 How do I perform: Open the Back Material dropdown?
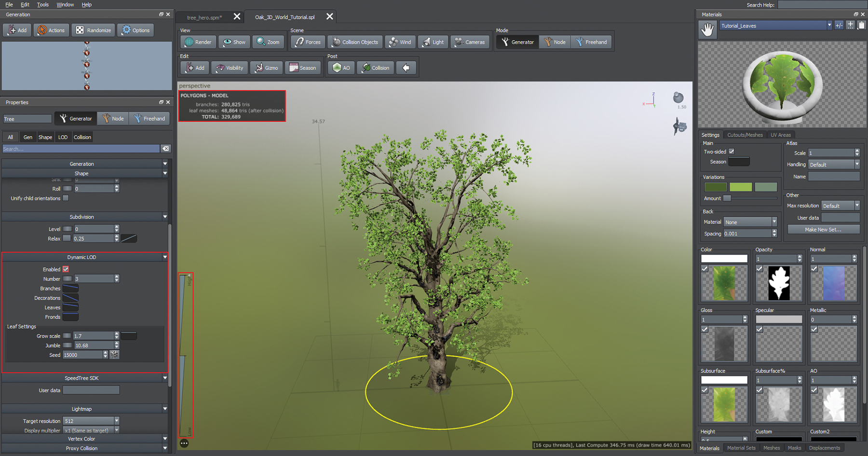(750, 222)
